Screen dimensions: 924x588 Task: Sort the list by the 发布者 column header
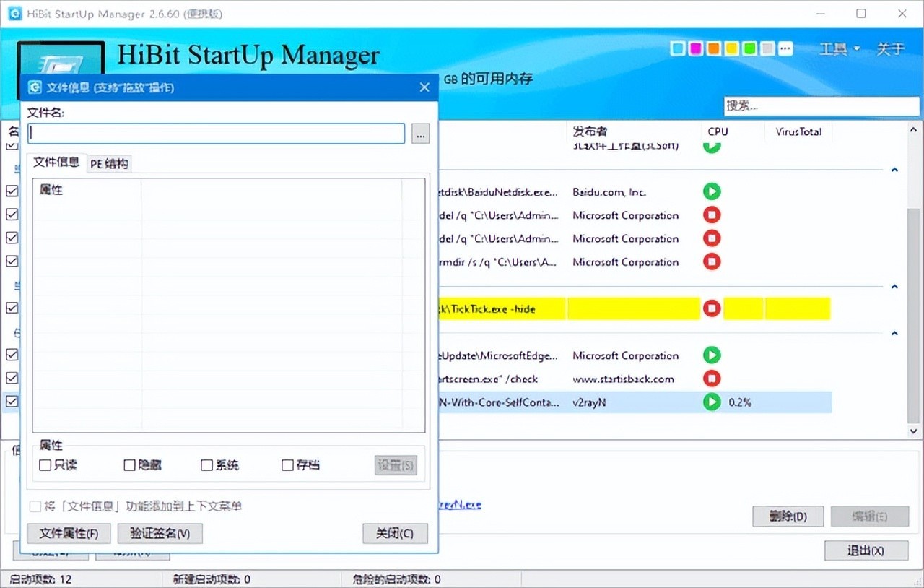coord(633,131)
